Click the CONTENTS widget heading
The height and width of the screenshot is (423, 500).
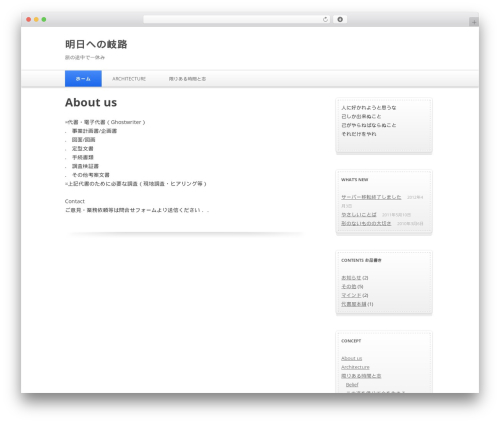361,260
